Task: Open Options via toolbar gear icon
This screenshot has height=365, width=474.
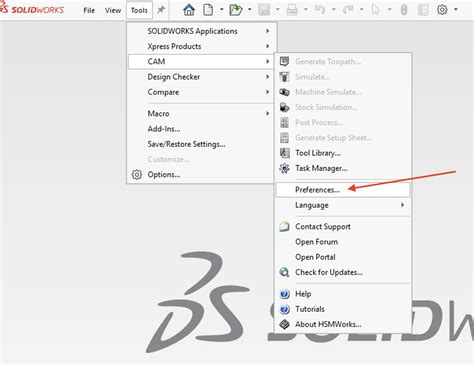Action: coord(442,10)
